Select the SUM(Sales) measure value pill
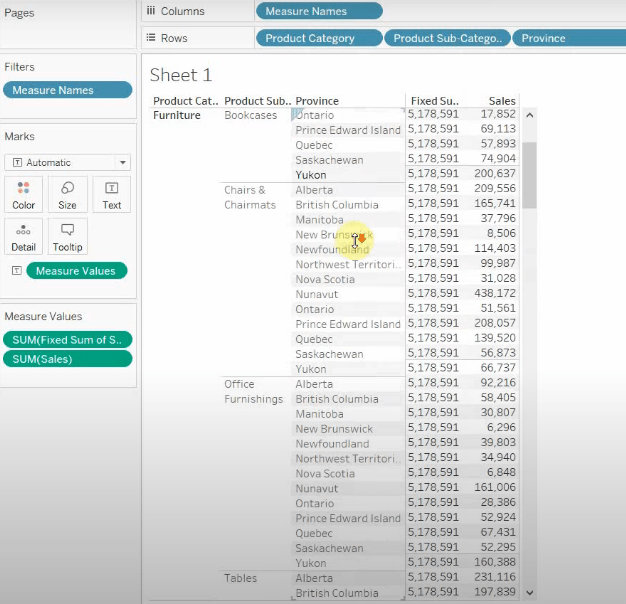The height and width of the screenshot is (604, 626). [x=67, y=359]
